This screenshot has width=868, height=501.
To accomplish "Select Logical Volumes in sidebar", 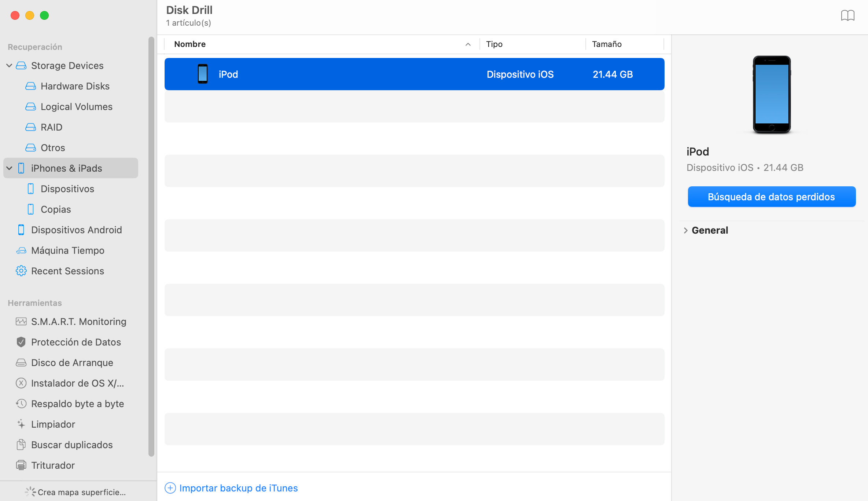I will click(x=76, y=106).
